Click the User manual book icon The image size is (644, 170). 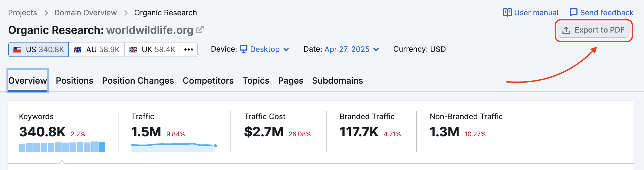click(507, 13)
